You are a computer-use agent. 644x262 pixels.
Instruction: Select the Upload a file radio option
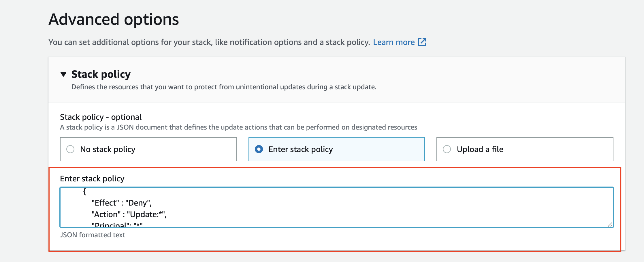pyautogui.click(x=446, y=149)
